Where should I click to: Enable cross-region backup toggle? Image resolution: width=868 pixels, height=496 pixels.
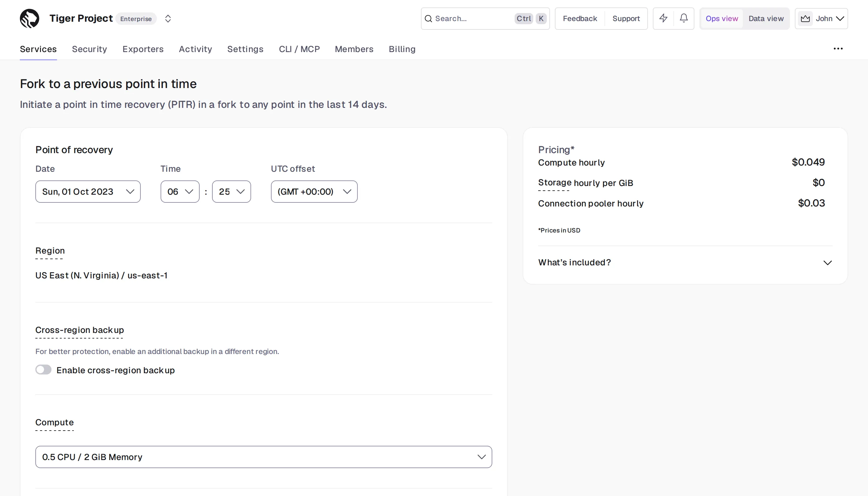click(x=43, y=370)
